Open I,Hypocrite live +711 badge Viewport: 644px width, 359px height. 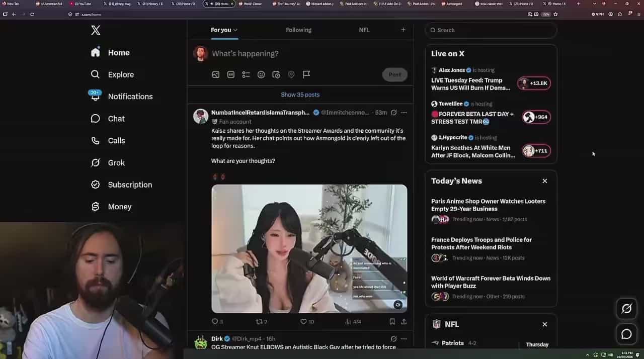tap(536, 151)
